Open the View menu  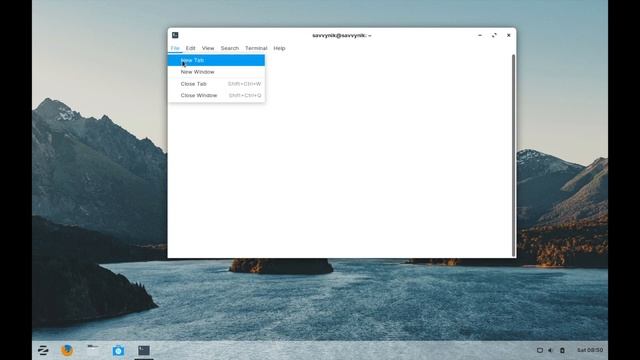(208, 48)
